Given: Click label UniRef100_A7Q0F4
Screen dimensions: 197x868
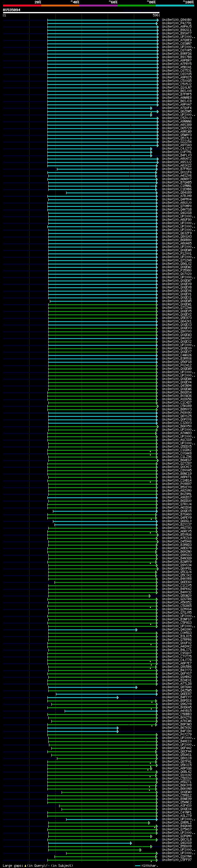Looking at the screenshot, I should coord(177,108).
